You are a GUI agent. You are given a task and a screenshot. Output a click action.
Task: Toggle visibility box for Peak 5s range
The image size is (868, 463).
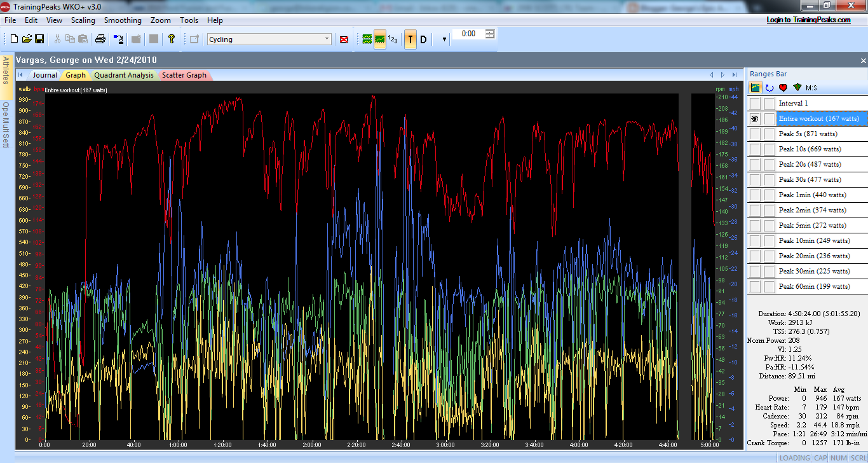[x=754, y=134]
